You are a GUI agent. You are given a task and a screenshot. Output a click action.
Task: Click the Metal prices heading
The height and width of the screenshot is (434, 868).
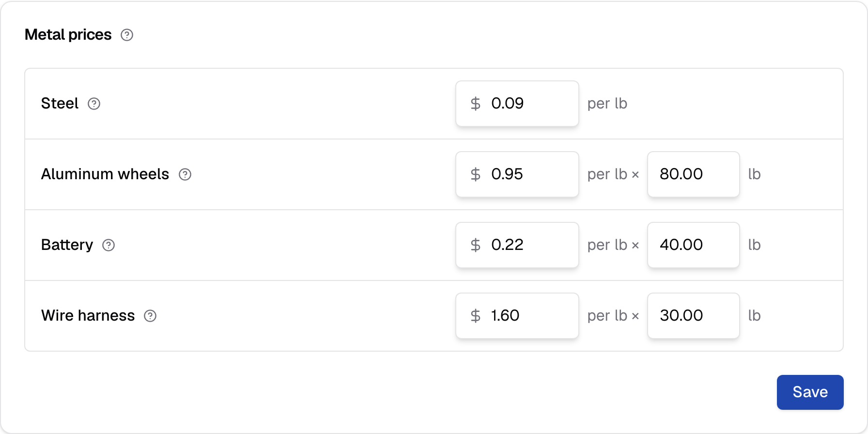[x=68, y=35]
